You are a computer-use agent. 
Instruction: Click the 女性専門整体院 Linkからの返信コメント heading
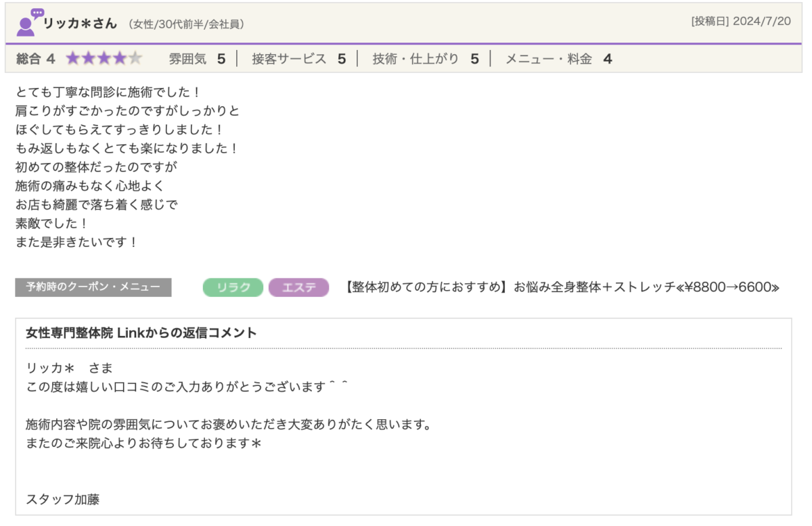[141, 333]
